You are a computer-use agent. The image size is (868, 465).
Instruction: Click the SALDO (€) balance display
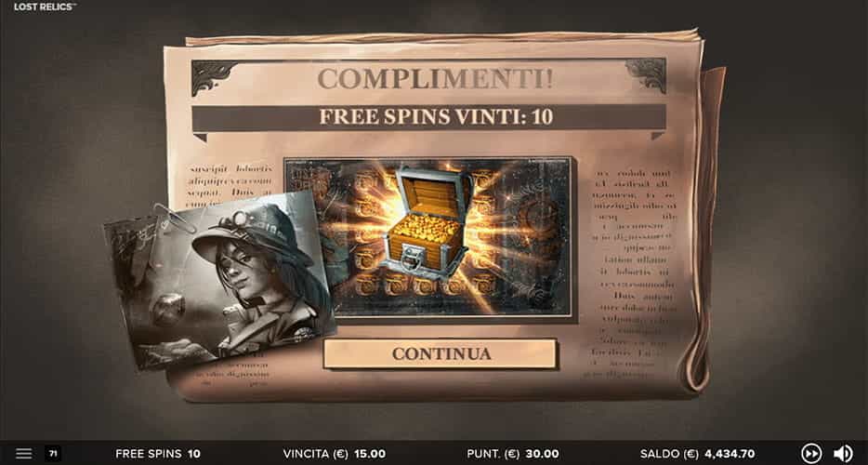click(x=698, y=454)
